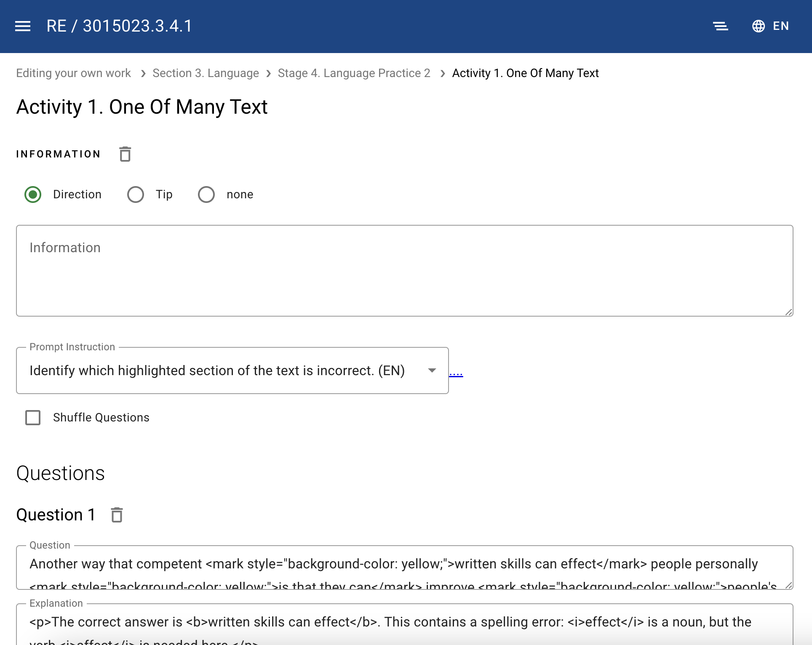
Task: Delete the Information section via trash icon
Action: click(125, 154)
